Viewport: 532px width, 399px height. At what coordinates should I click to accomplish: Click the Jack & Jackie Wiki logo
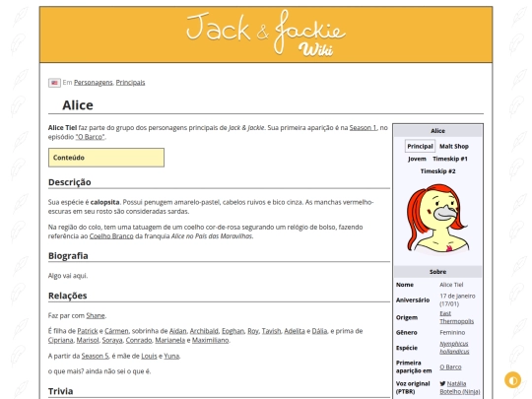click(x=266, y=33)
